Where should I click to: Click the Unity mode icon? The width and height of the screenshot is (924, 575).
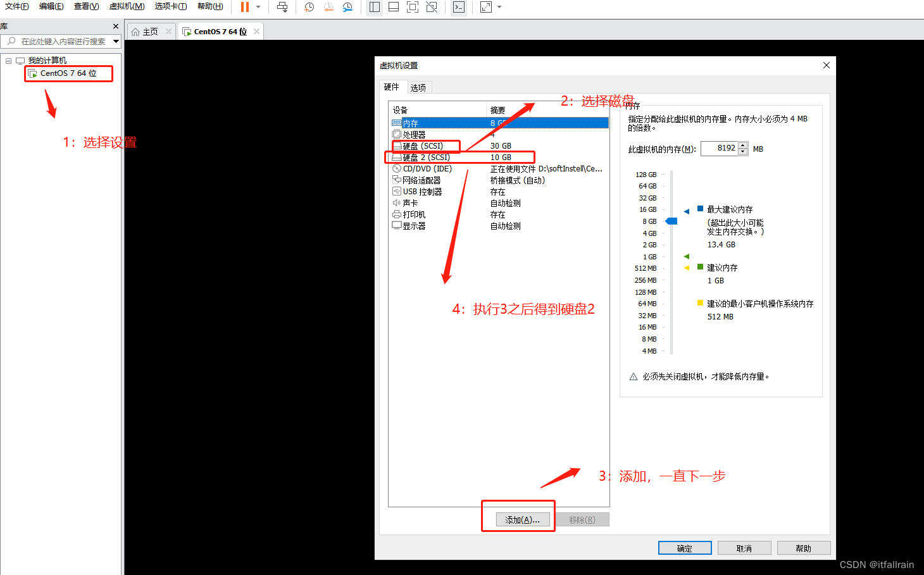coord(432,7)
